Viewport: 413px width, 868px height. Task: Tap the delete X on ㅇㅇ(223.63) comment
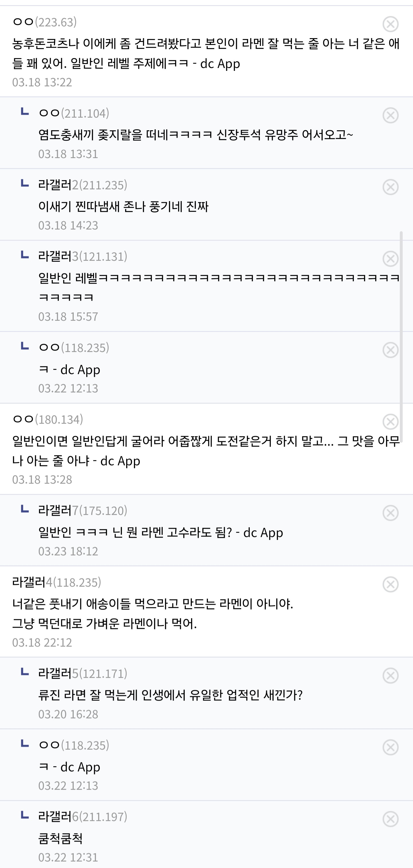pos(390,24)
